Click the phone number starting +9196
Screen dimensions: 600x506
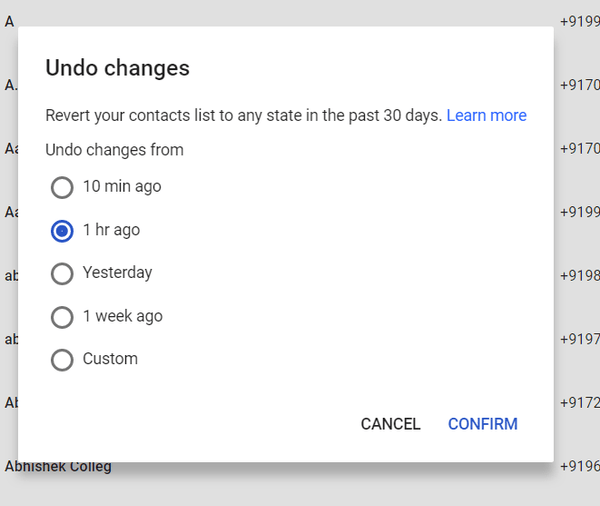[x=579, y=466]
